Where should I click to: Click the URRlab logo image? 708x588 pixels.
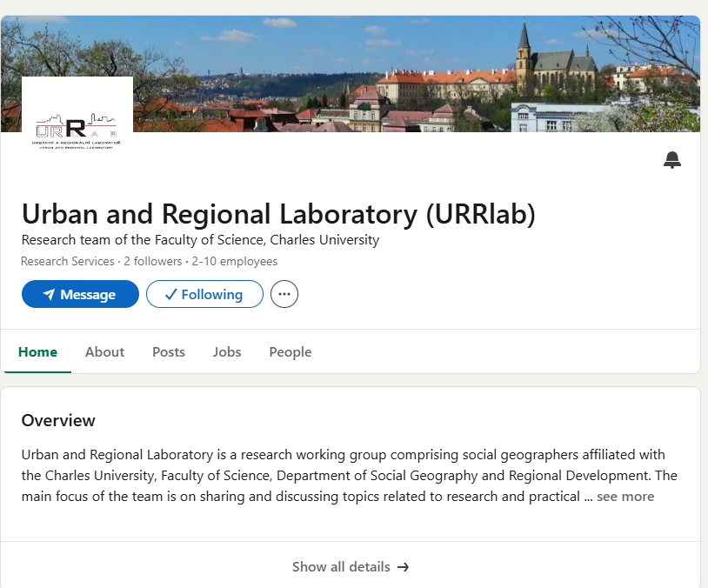77,132
